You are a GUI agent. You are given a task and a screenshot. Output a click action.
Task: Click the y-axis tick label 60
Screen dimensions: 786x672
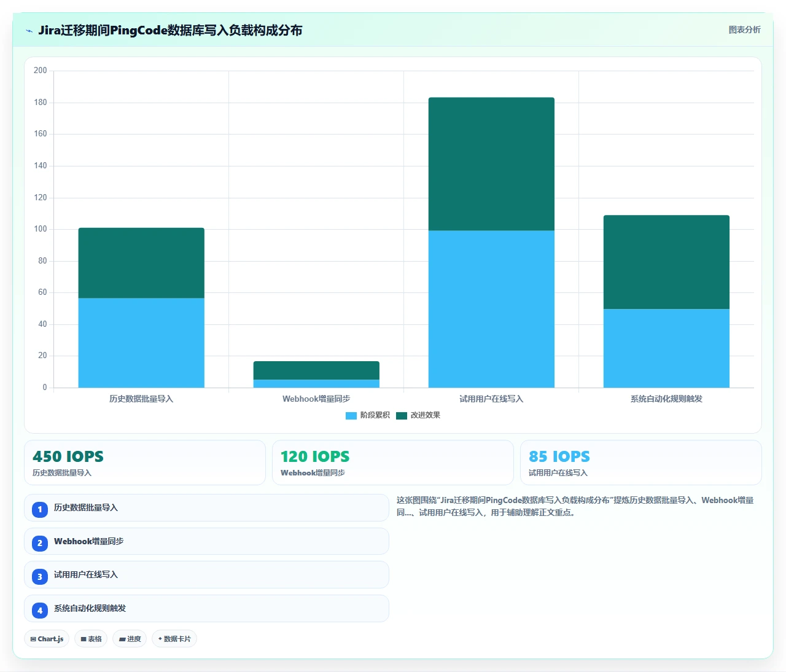(42, 292)
